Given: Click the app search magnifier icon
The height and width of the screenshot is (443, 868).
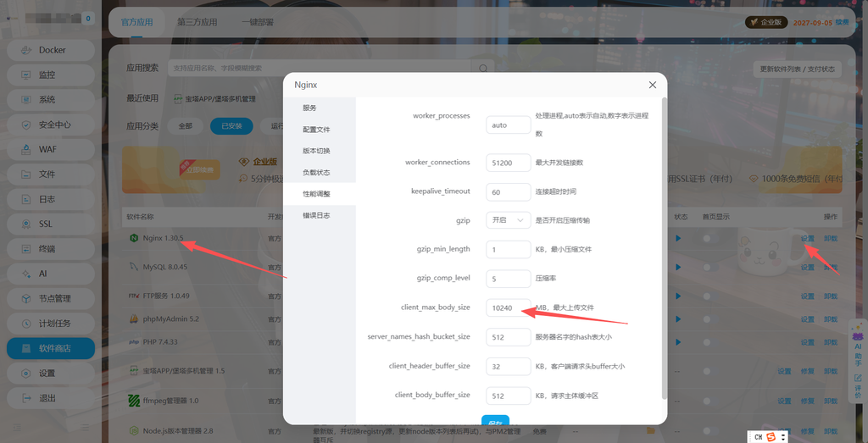Looking at the screenshot, I should click(x=482, y=68).
